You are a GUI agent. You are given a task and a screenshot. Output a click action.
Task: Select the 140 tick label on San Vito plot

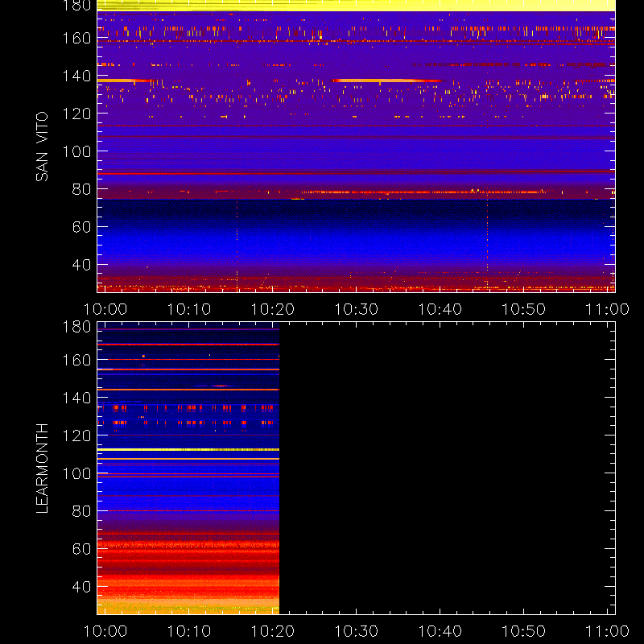(76, 76)
